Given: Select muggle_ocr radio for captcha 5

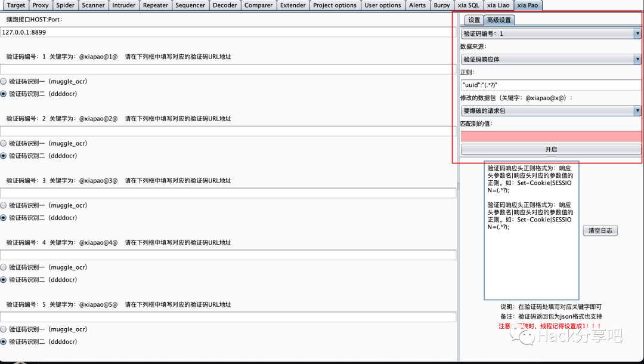Looking at the screenshot, I should tap(4, 329).
